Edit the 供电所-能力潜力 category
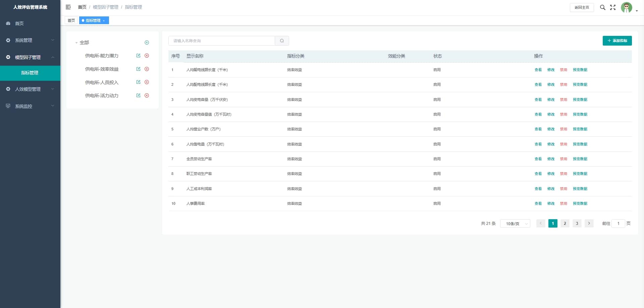 (x=138, y=56)
